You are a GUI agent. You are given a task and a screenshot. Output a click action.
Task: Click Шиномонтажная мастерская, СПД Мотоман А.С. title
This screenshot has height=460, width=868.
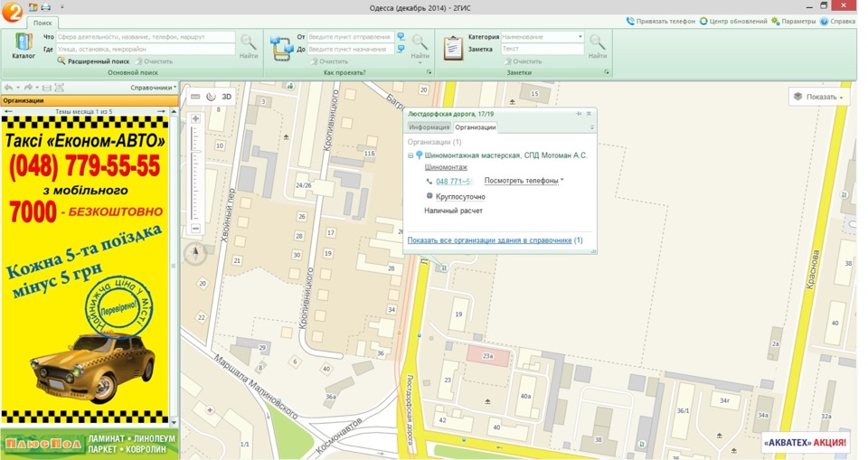click(x=505, y=155)
